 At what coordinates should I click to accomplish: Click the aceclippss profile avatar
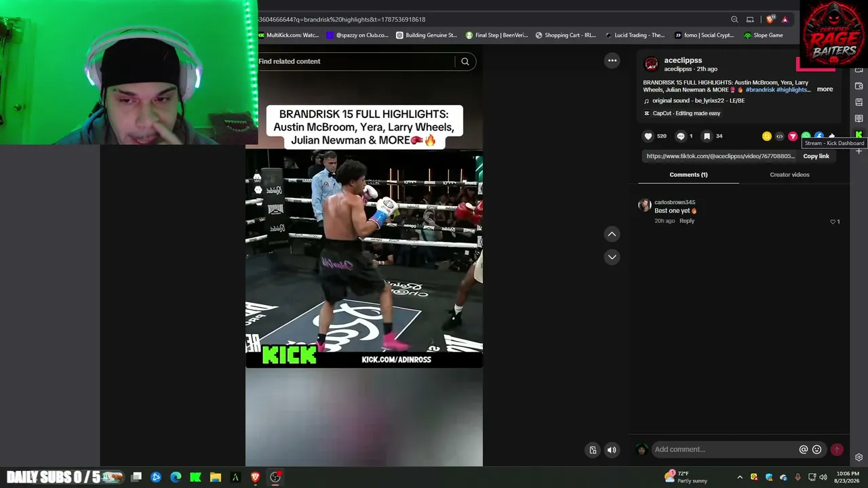[x=651, y=64]
